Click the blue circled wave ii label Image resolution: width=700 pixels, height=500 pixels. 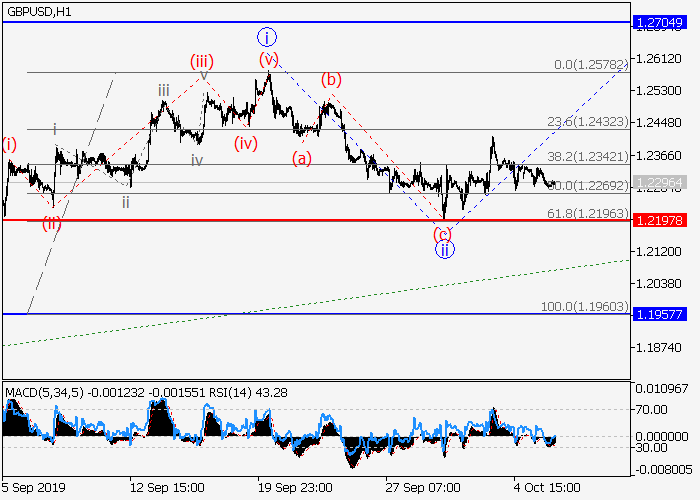(x=446, y=250)
